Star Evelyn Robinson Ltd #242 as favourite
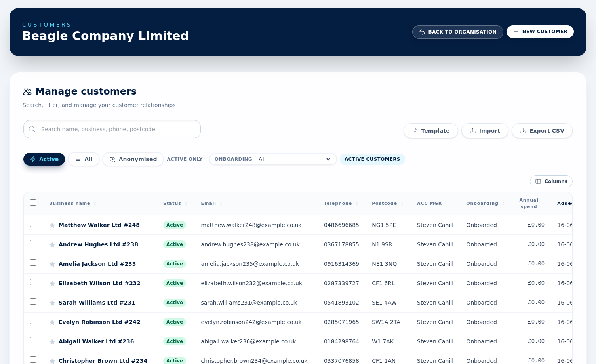This screenshot has height=364, width=596. [52, 322]
